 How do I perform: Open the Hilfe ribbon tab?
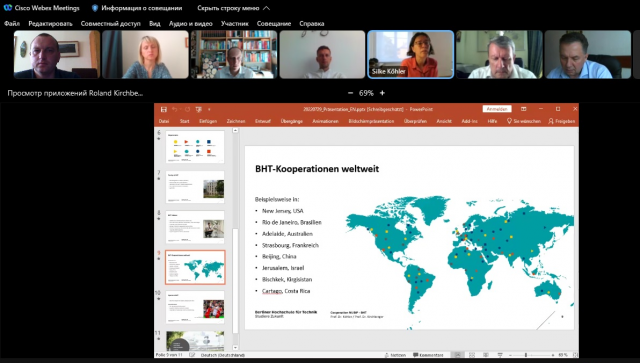pyautogui.click(x=492, y=121)
